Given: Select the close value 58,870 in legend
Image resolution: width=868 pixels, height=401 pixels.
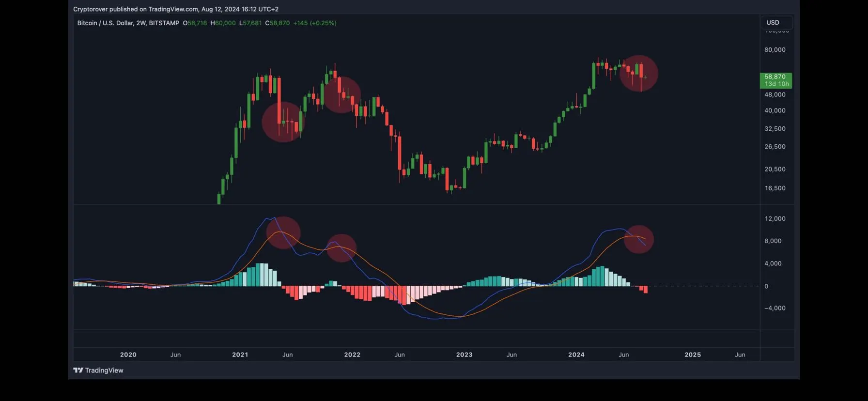Looking at the screenshot, I should click(x=279, y=23).
